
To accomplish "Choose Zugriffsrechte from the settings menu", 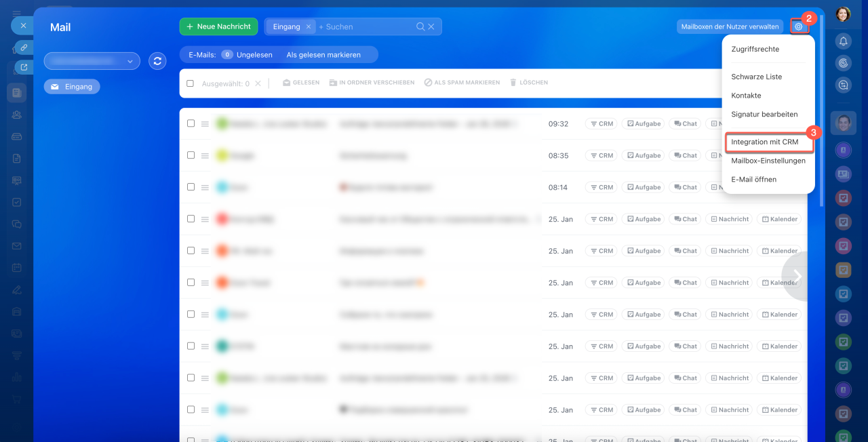I will (755, 49).
